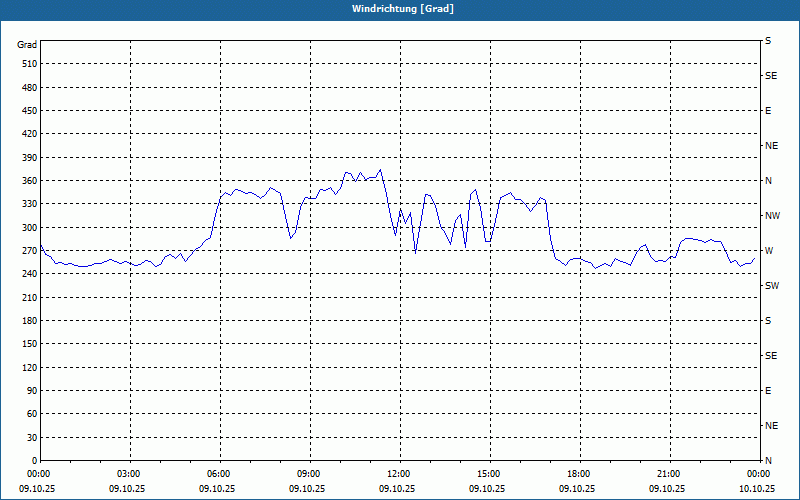Click the "03:00" time label
This screenshot has width=800, height=500.
pos(131,474)
